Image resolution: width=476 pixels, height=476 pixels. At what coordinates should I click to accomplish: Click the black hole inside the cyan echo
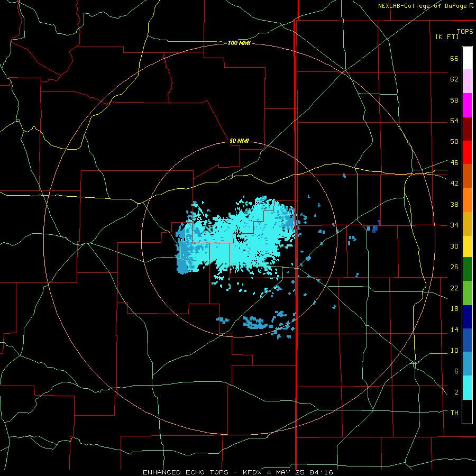point(241,237)
